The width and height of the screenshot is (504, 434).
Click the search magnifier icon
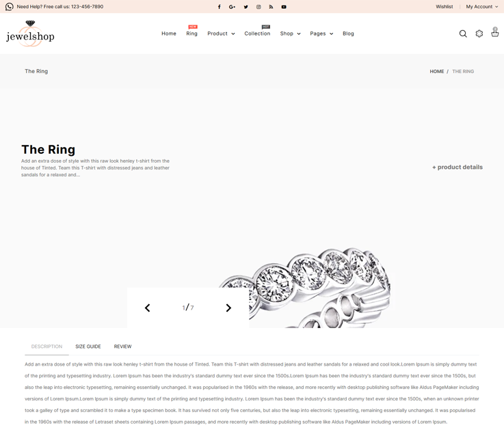(x=463, y=33)
